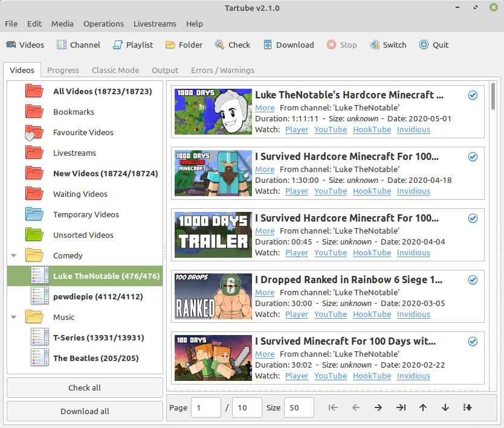This screenshot has height=428, width=504.
Task: Click the pewdiepie channel icon
Action: (x=40, y=296)
